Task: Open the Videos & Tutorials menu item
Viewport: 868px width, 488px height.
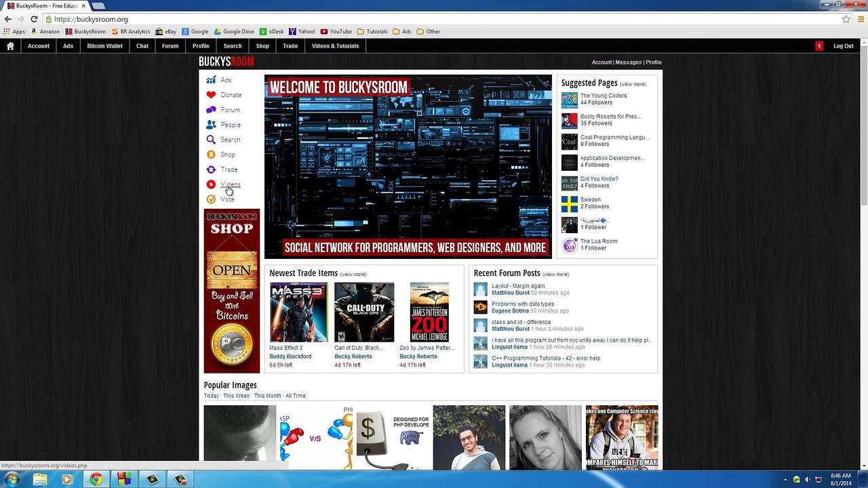Action: (x=335, y=46)
